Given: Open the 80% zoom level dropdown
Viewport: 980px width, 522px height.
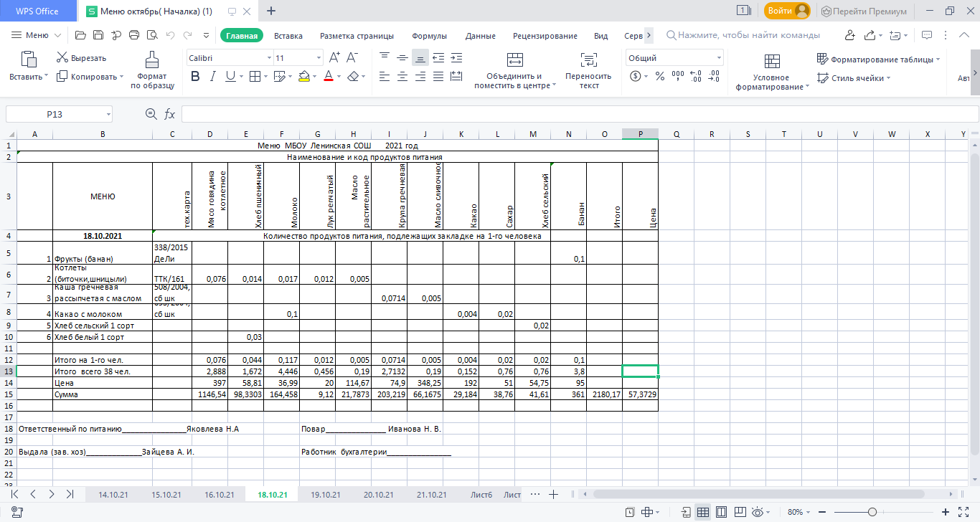Looking at the screenshot, I should [803, 512].
